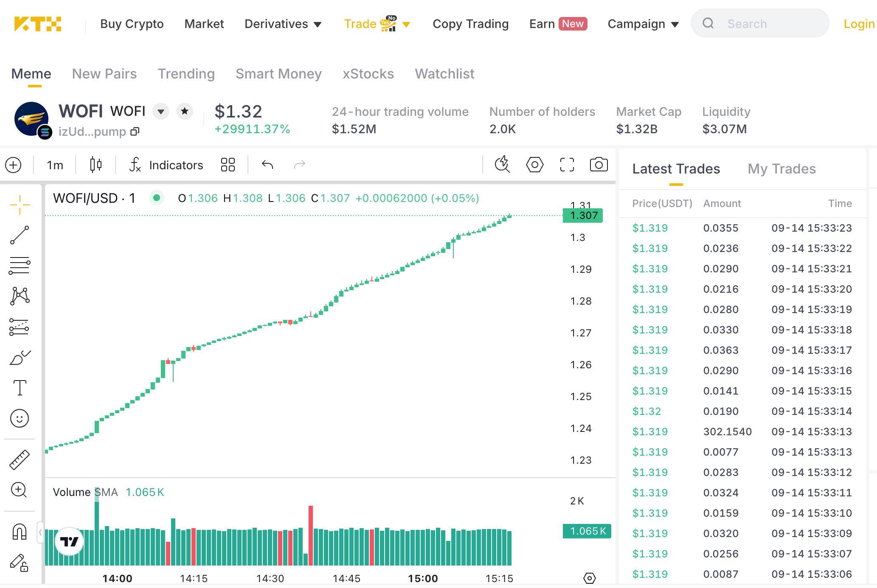This screenshot has width=877, height=588.
Task: Open the Market page
Action: 204,24
